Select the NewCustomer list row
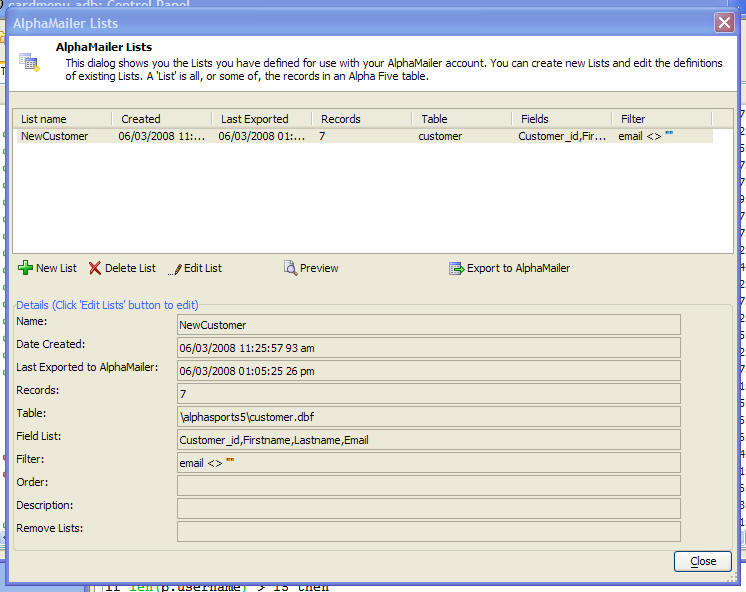 coord(364,136)
